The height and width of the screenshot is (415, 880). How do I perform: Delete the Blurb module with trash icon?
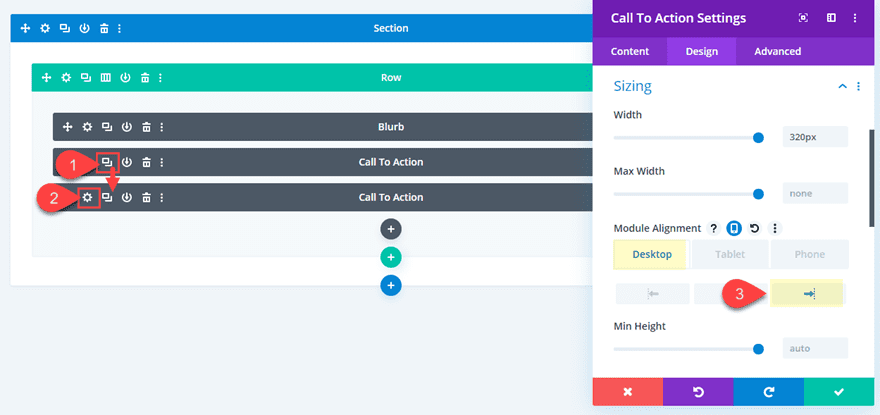[146, 127]
